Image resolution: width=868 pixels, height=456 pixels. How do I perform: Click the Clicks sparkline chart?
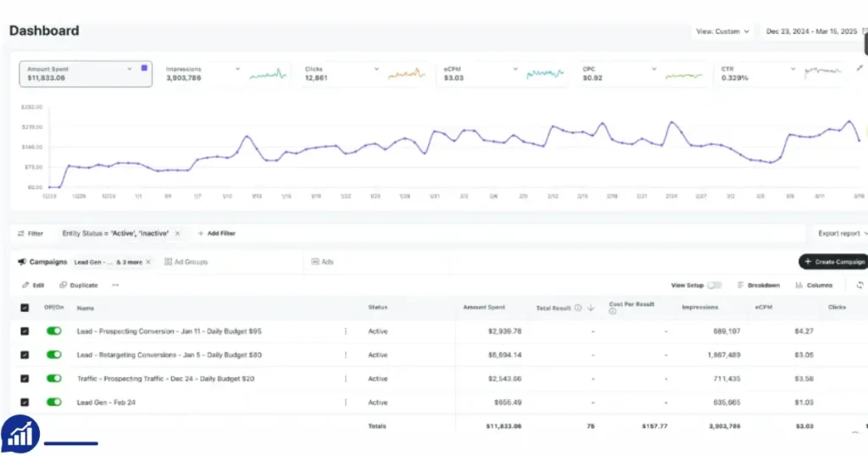[x=407, y=74]
